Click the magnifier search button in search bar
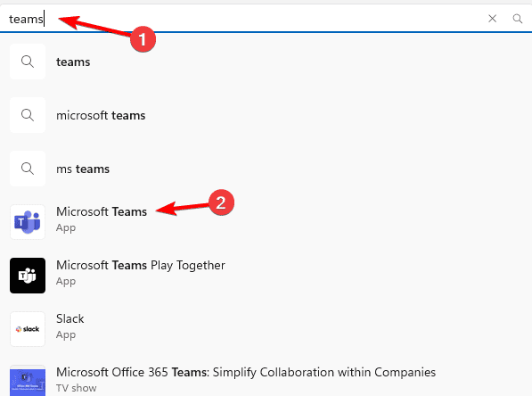 point(518,19)
